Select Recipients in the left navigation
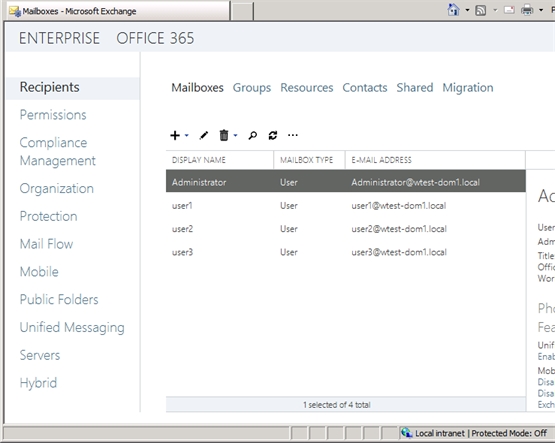555x443 pixels. [x=73, y=88]
